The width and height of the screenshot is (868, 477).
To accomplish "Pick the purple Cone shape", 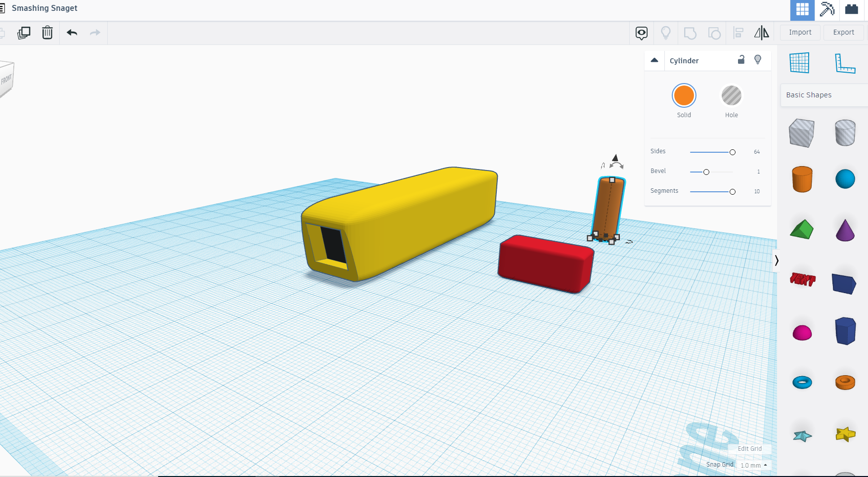I will 845,230.
